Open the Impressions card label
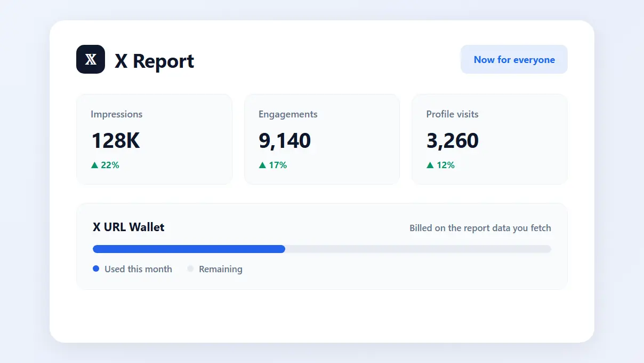644x363 pixels. point(116,114)
